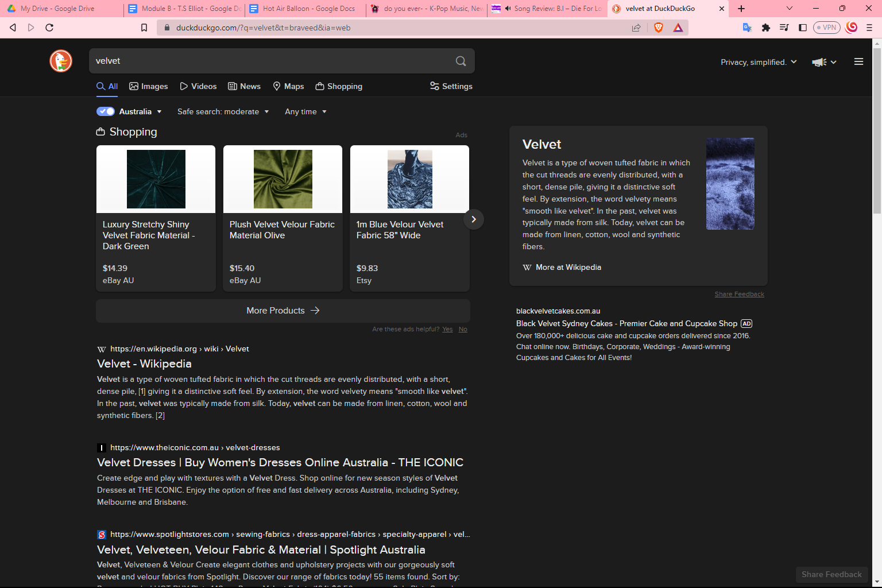The image size is (882, 588).
Task: Open Velvet - Wikipedia result
Action: click(144, 363)
